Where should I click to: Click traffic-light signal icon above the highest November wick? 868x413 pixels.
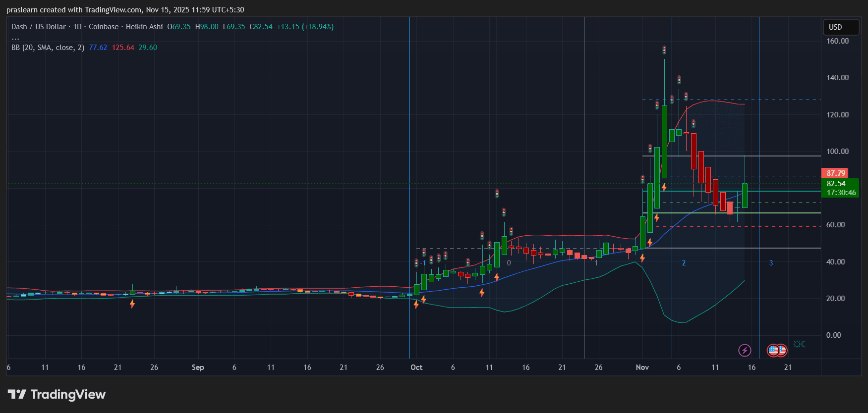(x=664, y=50)
